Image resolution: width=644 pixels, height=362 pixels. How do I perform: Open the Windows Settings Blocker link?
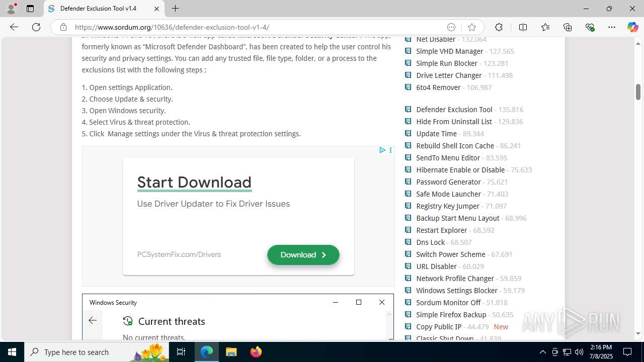[x=456, y=291]
